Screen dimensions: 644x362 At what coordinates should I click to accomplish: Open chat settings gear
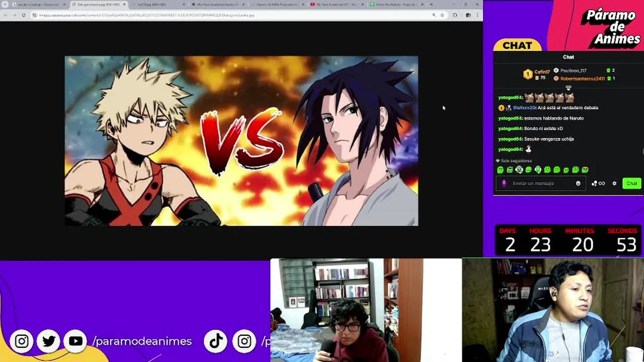point(614,184)
